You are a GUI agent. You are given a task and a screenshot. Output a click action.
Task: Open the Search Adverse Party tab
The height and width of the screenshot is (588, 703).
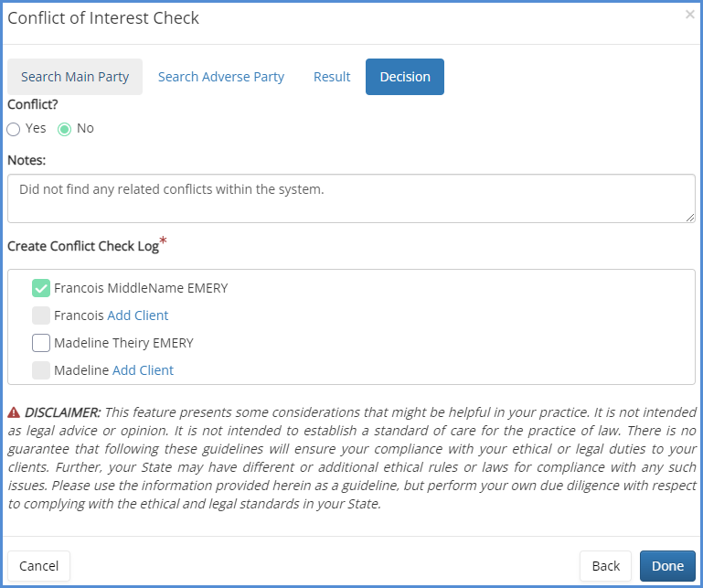(x=221, y=77)
